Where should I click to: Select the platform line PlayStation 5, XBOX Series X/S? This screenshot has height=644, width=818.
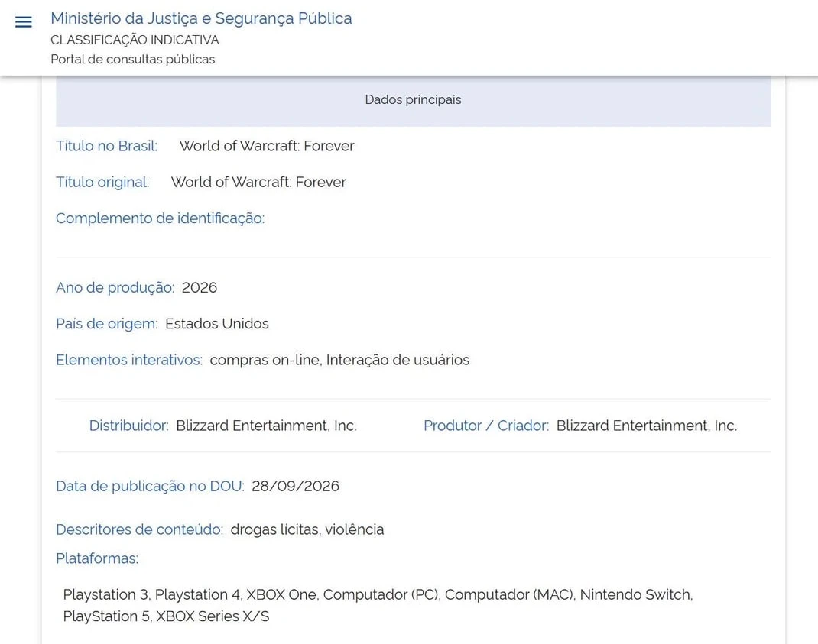[x=166, y=616]
